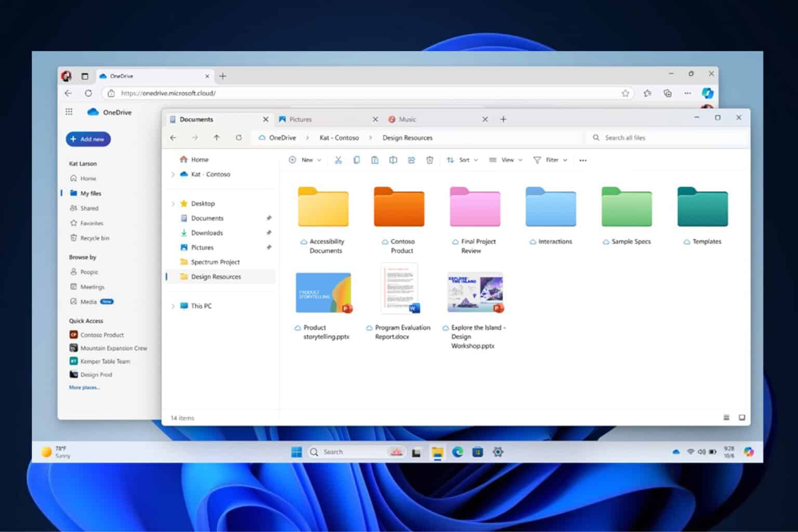Refresh the File Explorer folder view
Screen dimensions: 798x532
pos(238,138)
